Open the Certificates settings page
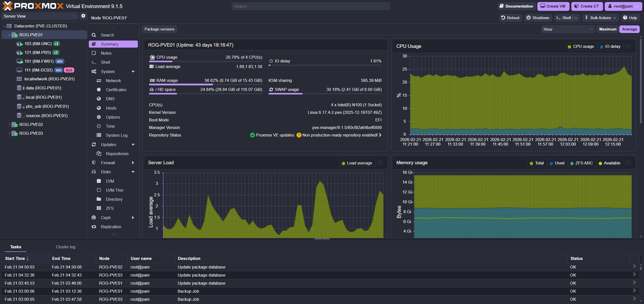Viewport: 644px width, 304px height. click(116, 90)
